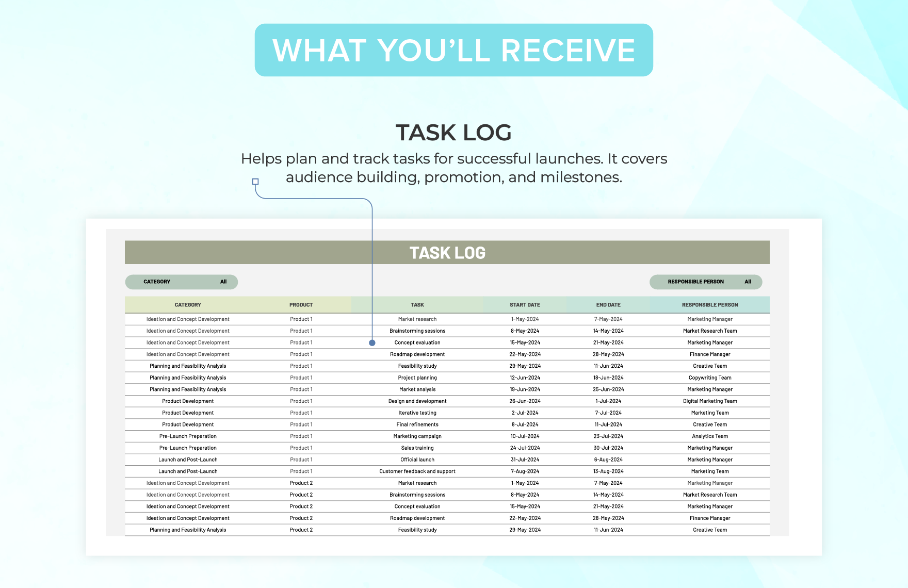Click the start date '24-Jul-2024'
Viewport: 908px width, 588px height.
pyautogui.click(x=525, y=448)
